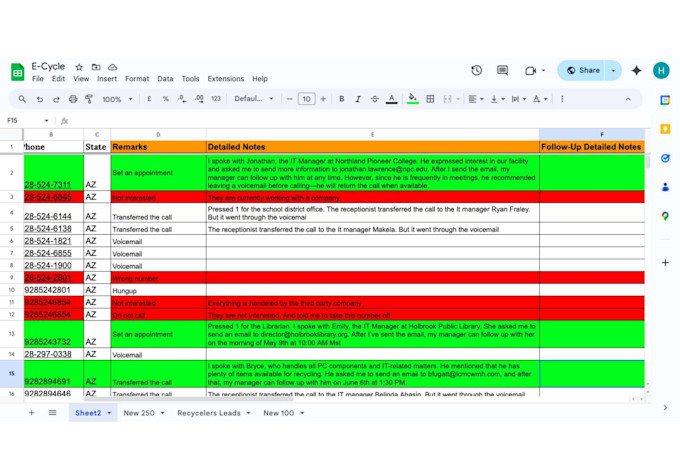Open zoom level 100% dropdown
This screenshot has width=680, height=459.
(117, 99)
